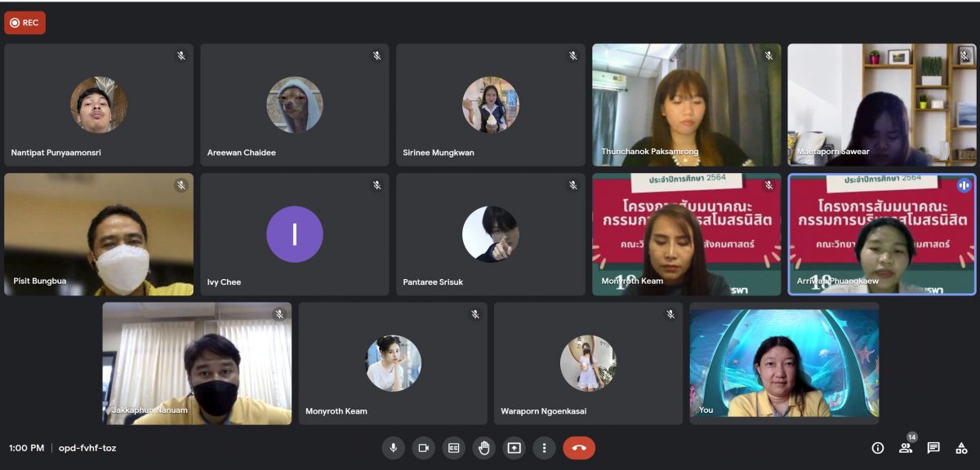Click the red REC recording indicator
980x470 pixels.
pos(24,23)
